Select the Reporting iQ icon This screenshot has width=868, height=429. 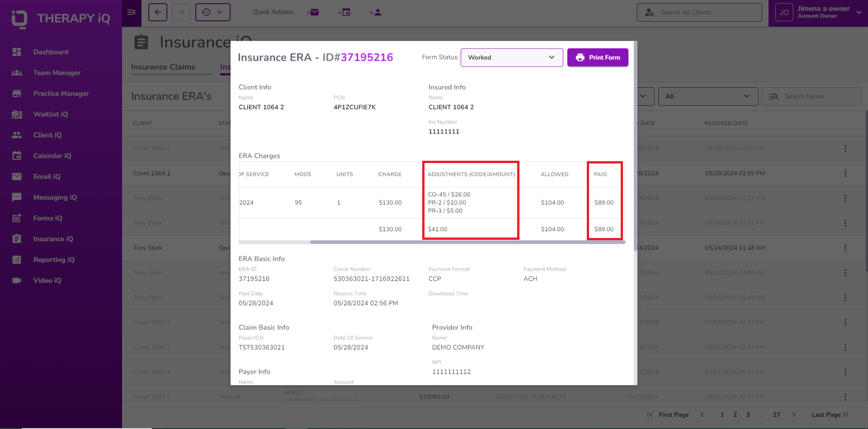click(x=17, y=260)
